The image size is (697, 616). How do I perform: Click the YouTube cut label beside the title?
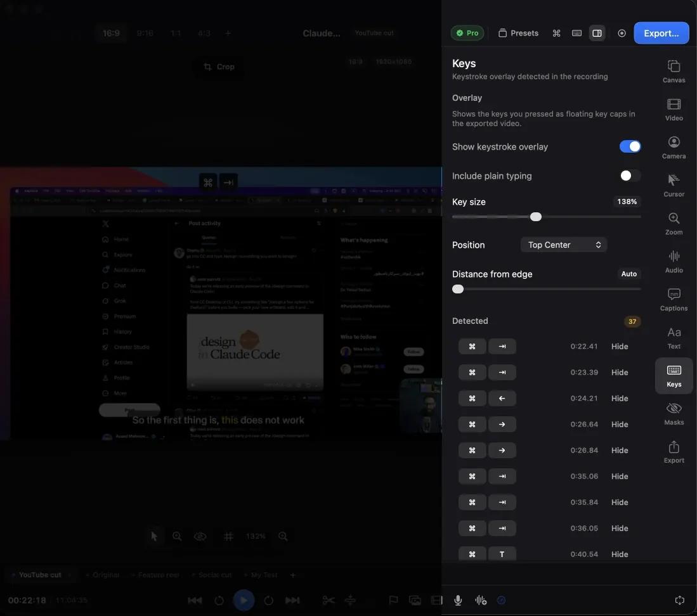point(374,33)
